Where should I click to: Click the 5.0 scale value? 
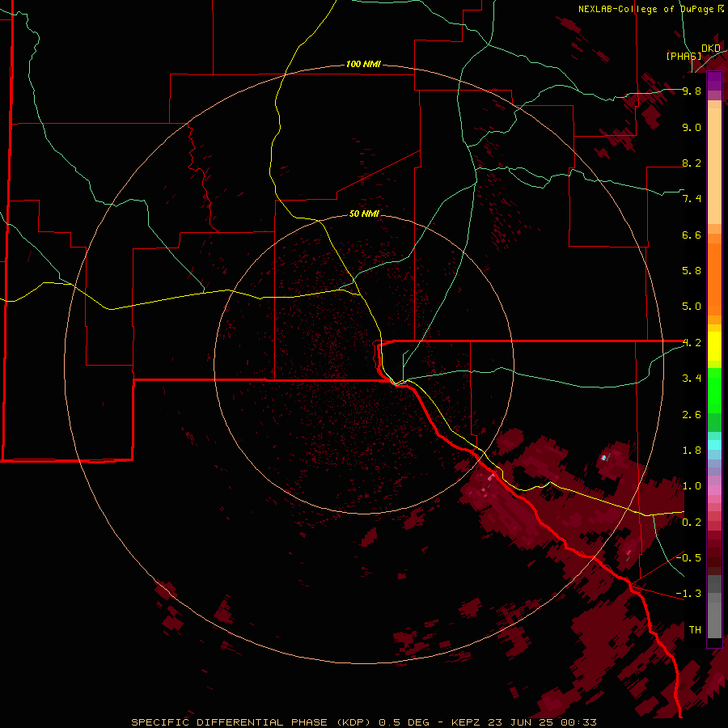pos(692,307)
